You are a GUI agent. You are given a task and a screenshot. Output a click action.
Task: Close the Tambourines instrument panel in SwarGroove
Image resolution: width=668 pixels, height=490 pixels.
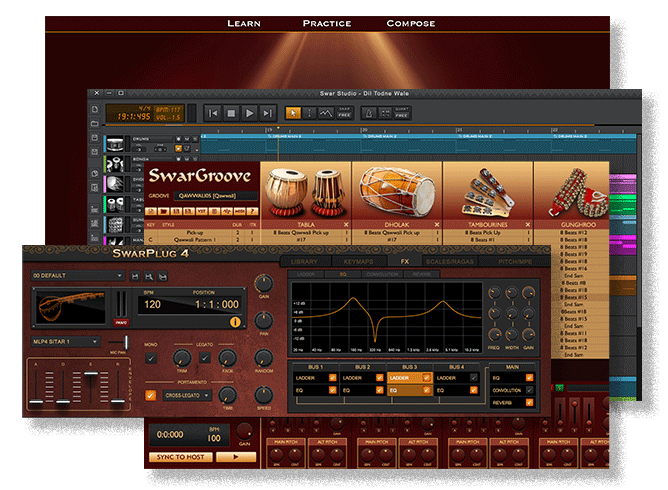pos(527,225)
